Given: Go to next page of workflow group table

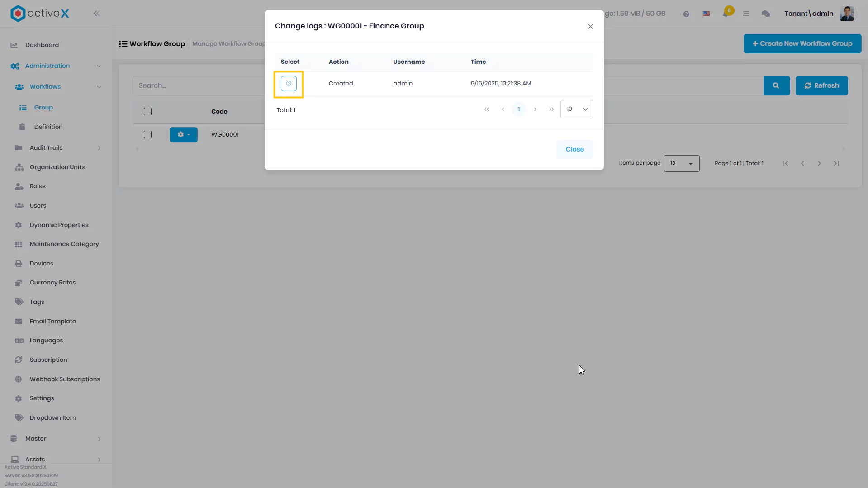Looking at the screenshot, I should pyautogui.click(x=819, y=164).
